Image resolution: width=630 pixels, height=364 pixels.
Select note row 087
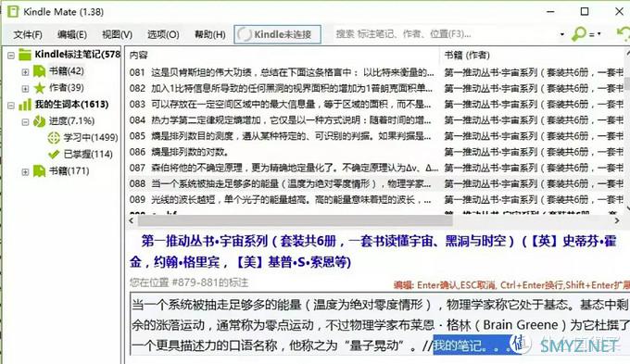375,168
